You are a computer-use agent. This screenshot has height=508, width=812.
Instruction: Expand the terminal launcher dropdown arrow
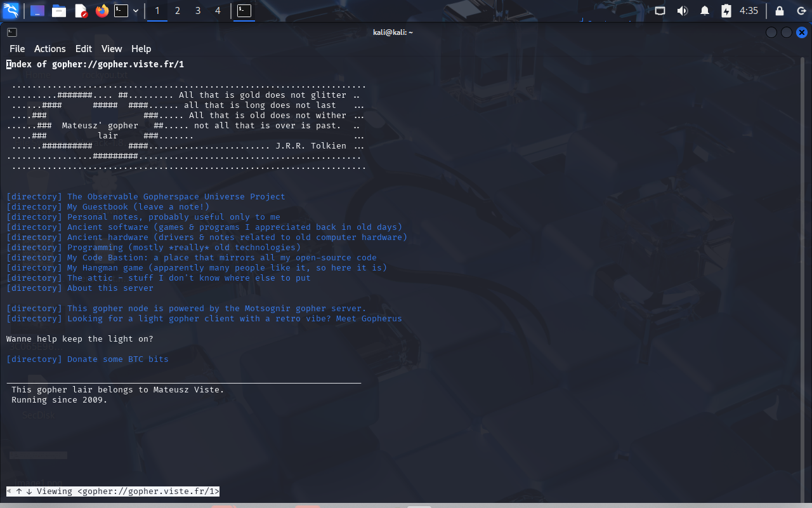pyautogui.click(x=136, y=11)
